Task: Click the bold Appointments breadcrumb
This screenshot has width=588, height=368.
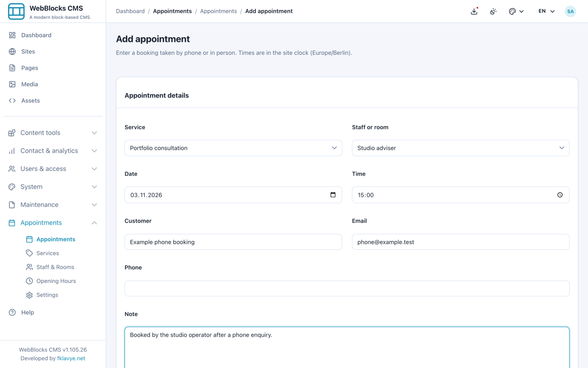Action: pos(172,11)
